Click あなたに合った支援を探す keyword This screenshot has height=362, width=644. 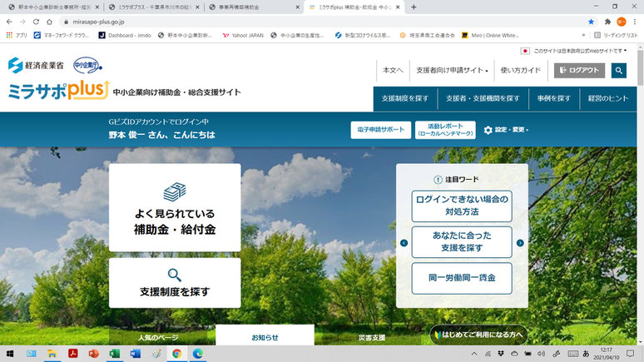click(462, 242)
